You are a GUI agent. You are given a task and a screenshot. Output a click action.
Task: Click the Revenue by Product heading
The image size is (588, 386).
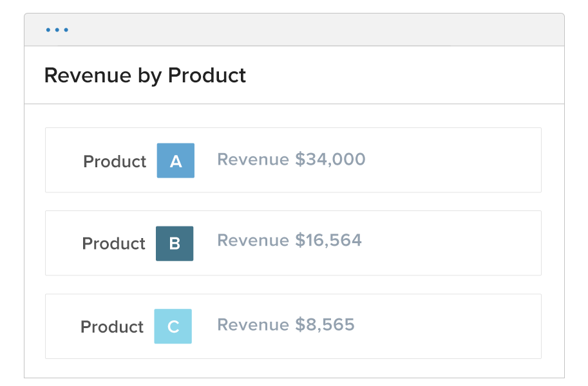click(x=145, y=75)
